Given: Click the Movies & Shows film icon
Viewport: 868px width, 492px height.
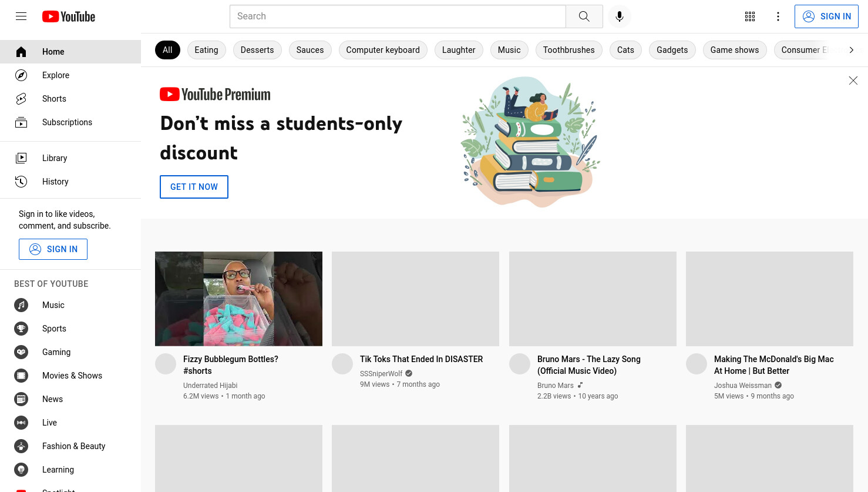Looking at the screenshot, I should (21, 376).
